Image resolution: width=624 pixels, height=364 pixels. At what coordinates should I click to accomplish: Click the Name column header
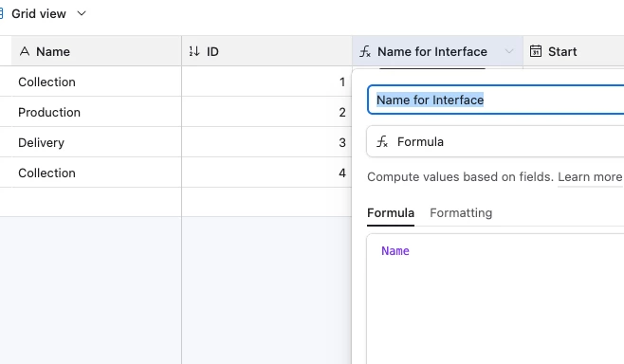97,51
